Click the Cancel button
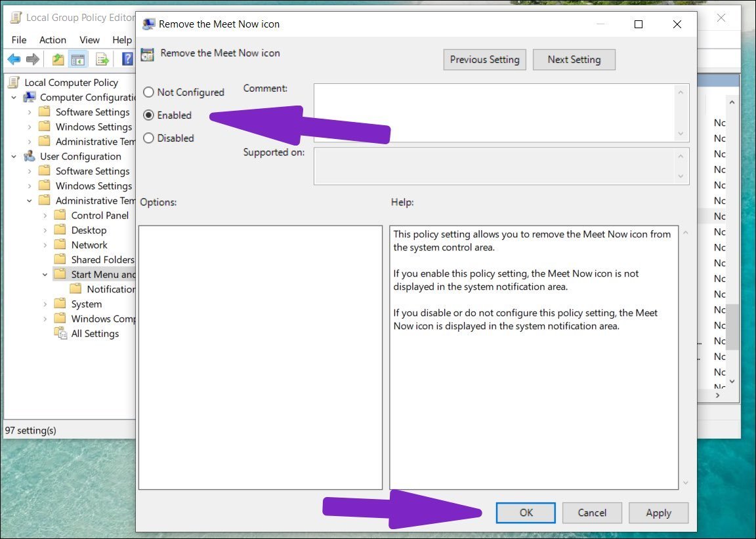 click(x=592, y=513)
